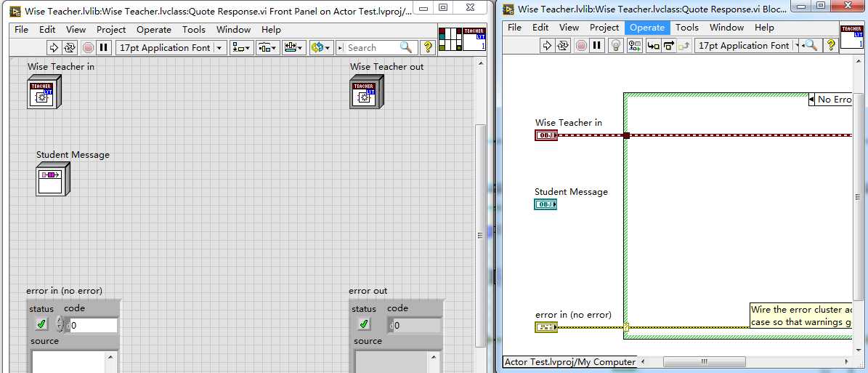Click Run Continuously in Front Panel toolbar
The image size is (868, 373).
[x=69, y=48]
